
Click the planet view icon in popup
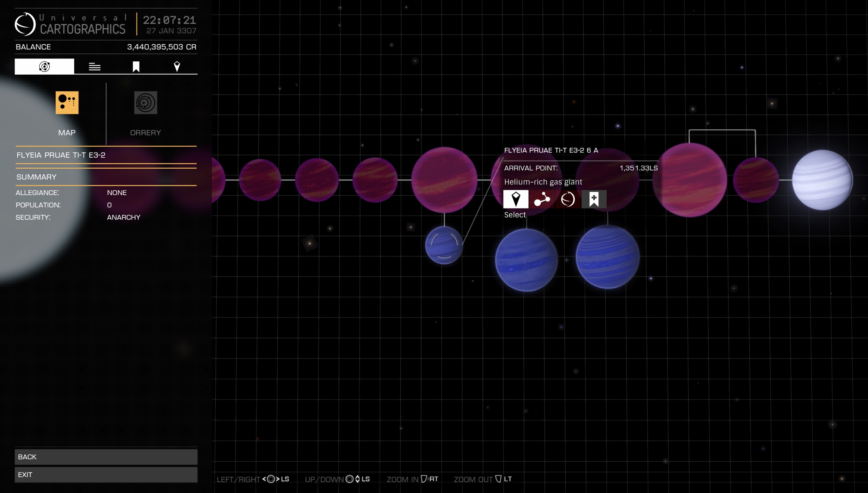point(568,199)
